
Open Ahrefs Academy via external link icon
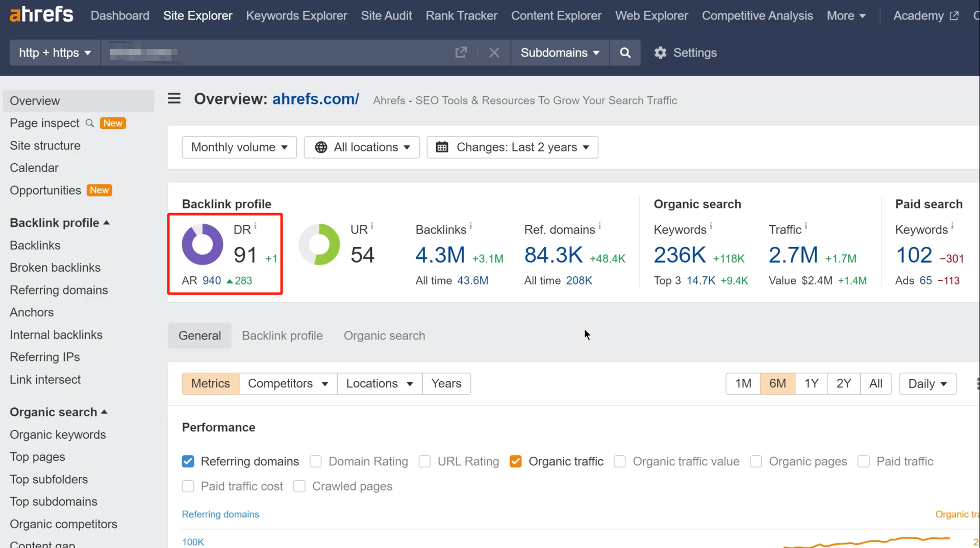point(954,15)
